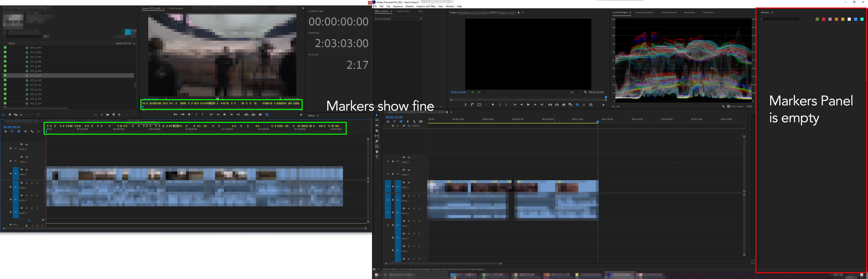The width and height of the screenshot is (868, 279).
Task: Toggle Clamp Signal checkbox
Action: pos(728,107)
